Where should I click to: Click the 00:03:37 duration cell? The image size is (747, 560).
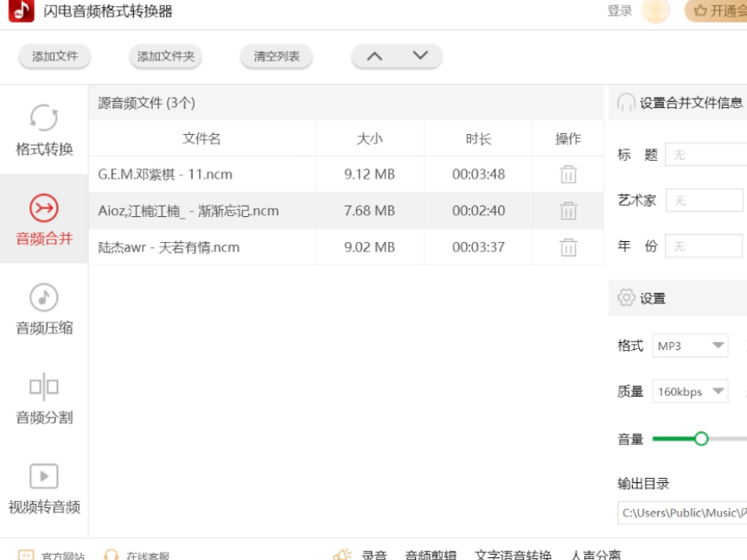click(x=478, y=247)
